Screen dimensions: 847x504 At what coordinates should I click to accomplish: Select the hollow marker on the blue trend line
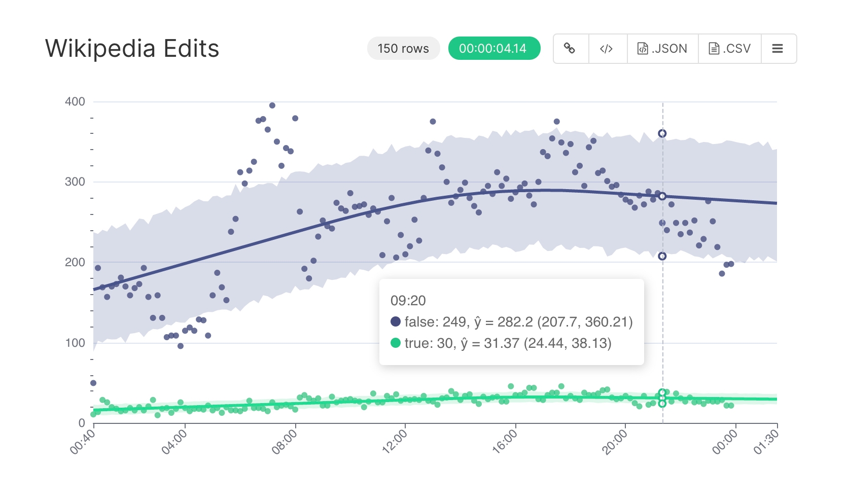(662, 196)
